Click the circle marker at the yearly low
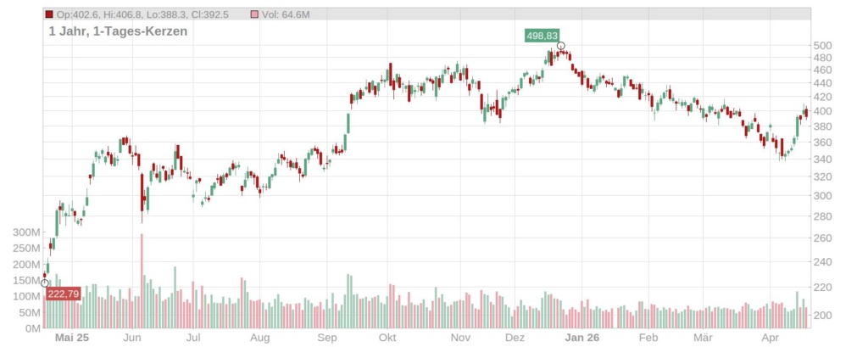This screenshot has height=347, width=868. click(45, 283)
